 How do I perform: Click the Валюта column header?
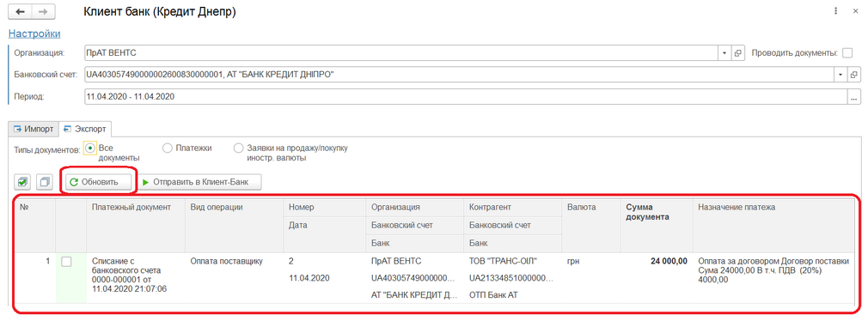[x=591, y=226]
